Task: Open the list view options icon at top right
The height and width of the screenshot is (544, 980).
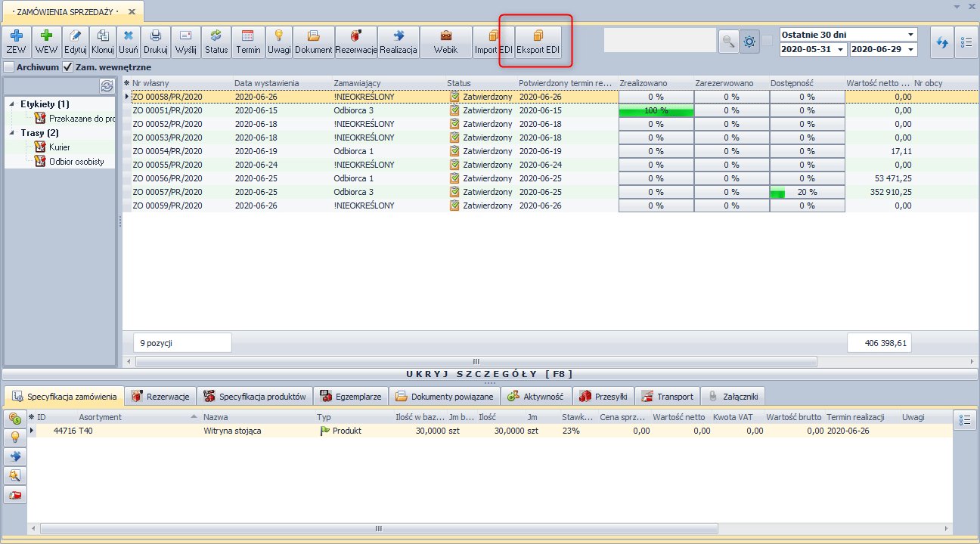Action: coord(966,42)
